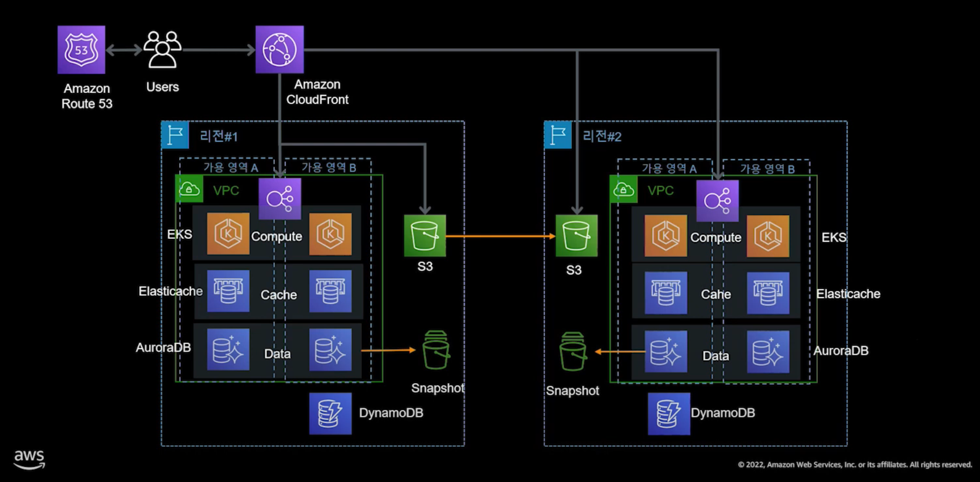Click 'AuroraDB' label left of Region #1
The height and width of the screenshot is (482, 980).
coord(163,347)
